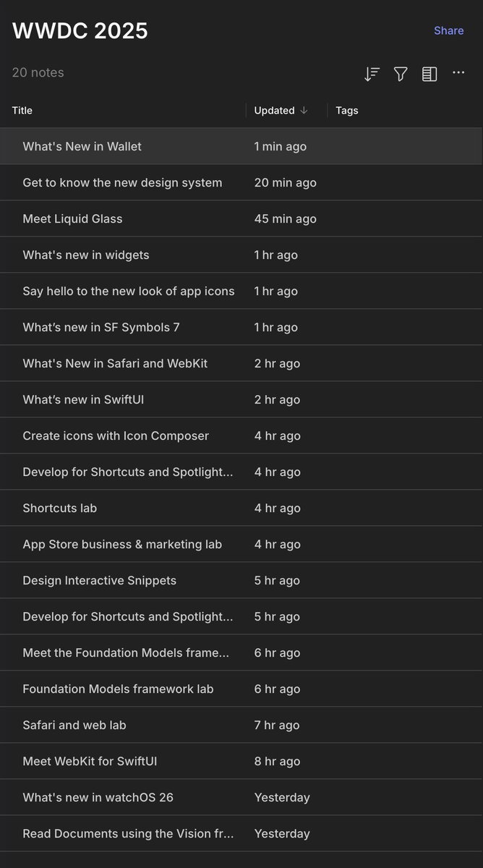Open What's new in SF Symbols 7
This screenshot has width=483, height=868.
tap(241, 327)
